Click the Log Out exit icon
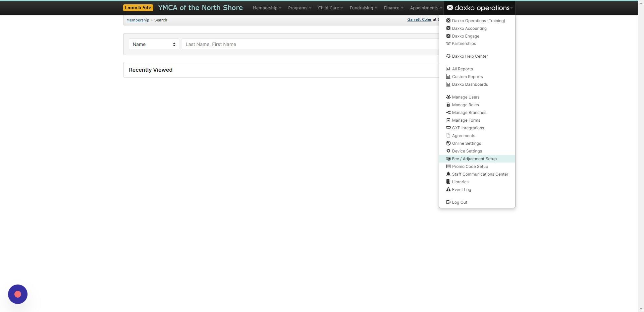This screenshot has width=644, height=312. [x=448, y=202]
